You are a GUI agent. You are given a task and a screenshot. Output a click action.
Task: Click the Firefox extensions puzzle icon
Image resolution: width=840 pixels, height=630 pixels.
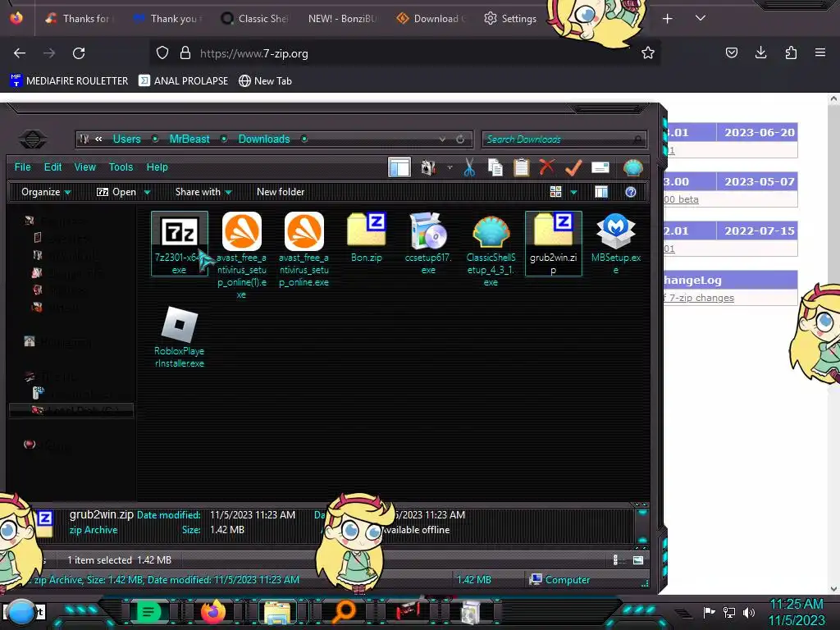click(791, 52)
